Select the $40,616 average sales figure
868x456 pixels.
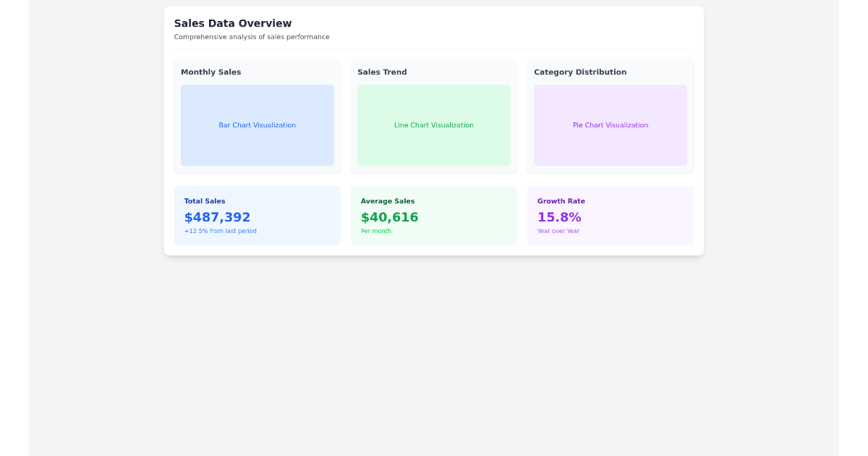pyautogui.click(x=390, y=216)
